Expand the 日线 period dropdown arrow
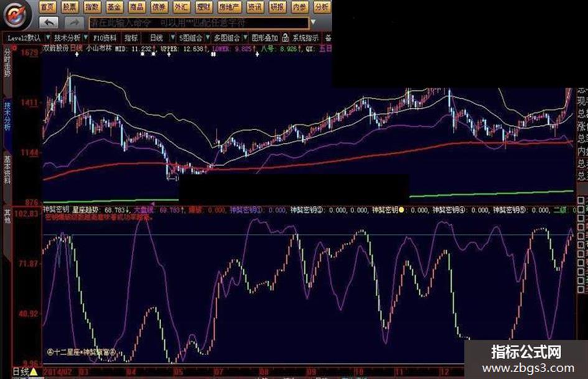This screenshot has height=379, width=588. (172, 37)
